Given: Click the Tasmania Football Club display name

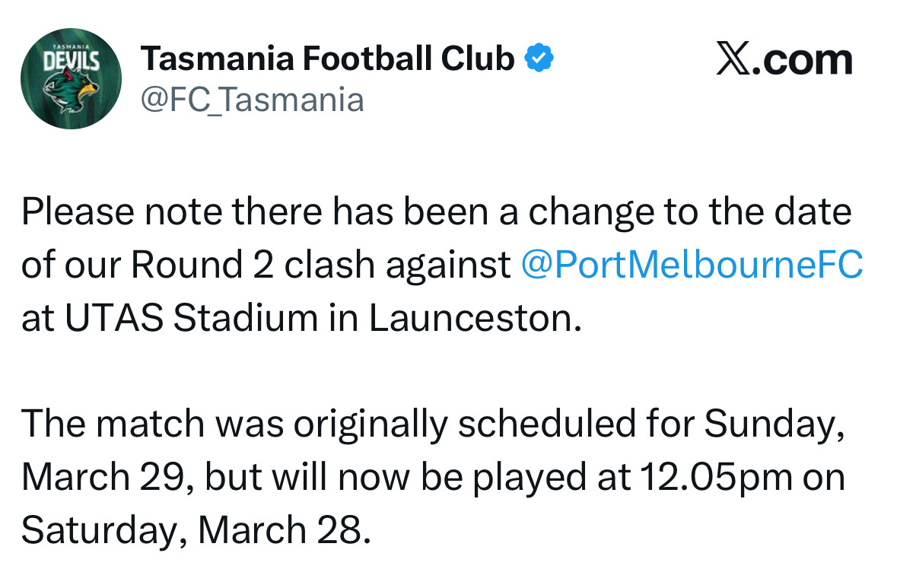Looking at the screenshot, I should pos(328,59).
